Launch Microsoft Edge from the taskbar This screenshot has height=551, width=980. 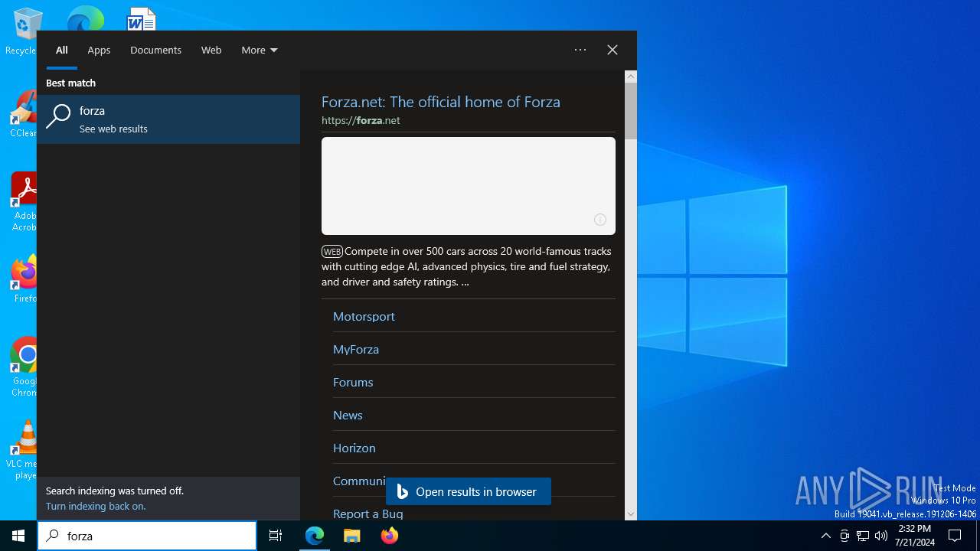(315, 536)
